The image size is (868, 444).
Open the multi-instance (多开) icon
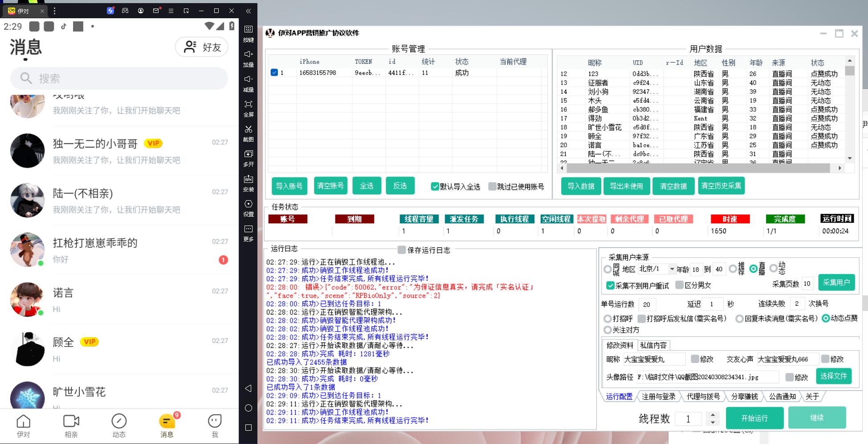[249, 154]
